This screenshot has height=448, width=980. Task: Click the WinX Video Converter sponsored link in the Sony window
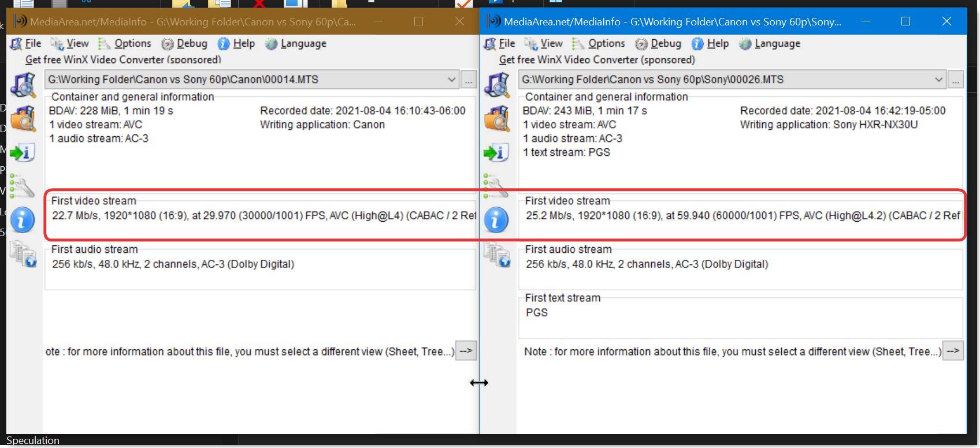[597, 59]
